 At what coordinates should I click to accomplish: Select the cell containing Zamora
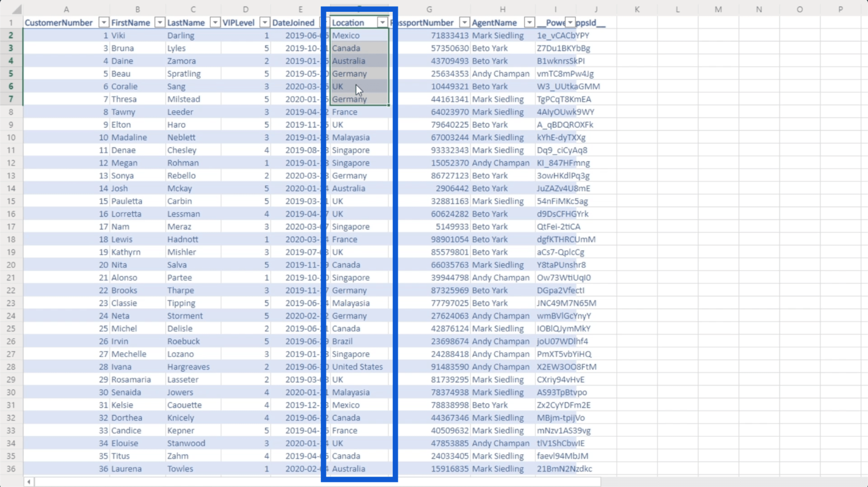[x=193, y=60]
